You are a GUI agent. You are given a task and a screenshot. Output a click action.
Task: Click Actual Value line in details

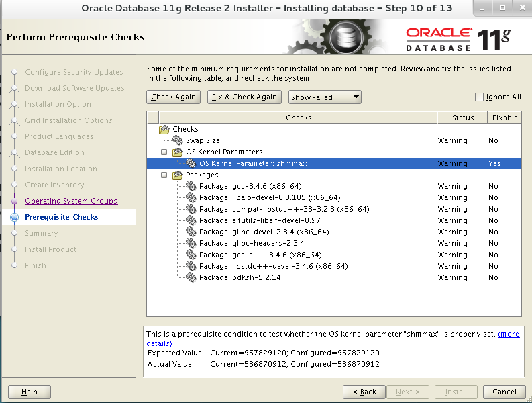pyautogui.click(x=263, y=364)
